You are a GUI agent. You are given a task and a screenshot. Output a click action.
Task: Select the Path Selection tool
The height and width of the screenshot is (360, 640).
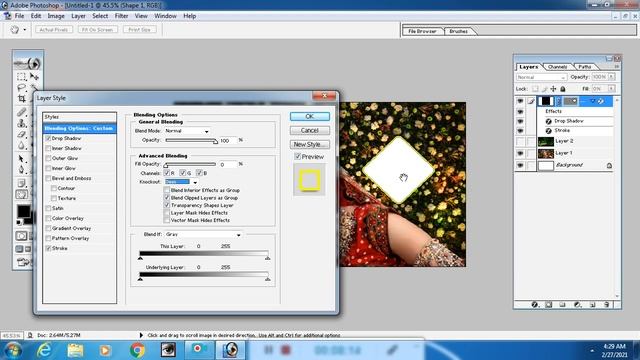click(22, 159)
